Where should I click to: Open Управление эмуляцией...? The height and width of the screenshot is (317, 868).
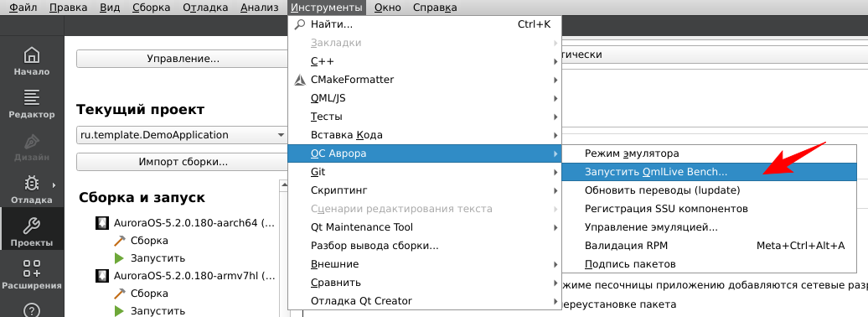coord(709,227)
